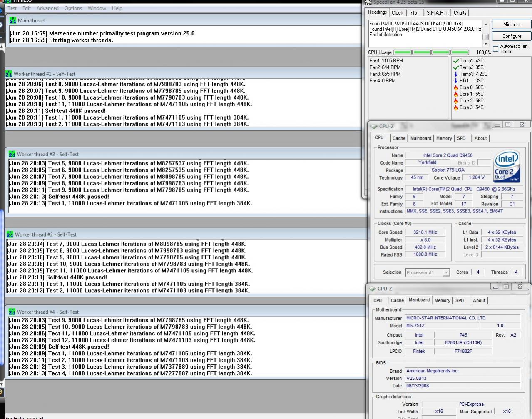The width and height of the screenshot is (532, 419).
Task: Click the Core 3 flame icon
Action: [456, 107]
